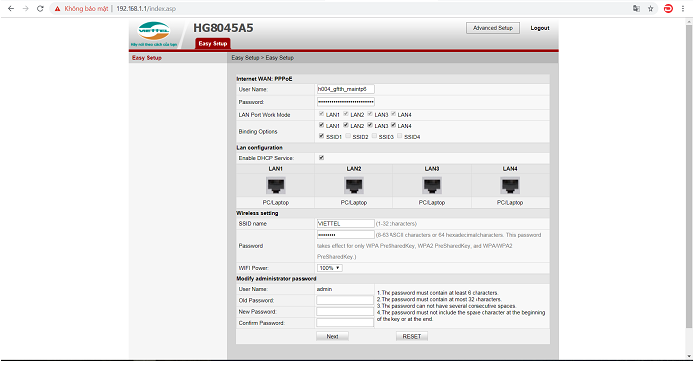Click the PPPoE Password field
The height and width of the screenshot is (366, 700).
click(346, 102)
